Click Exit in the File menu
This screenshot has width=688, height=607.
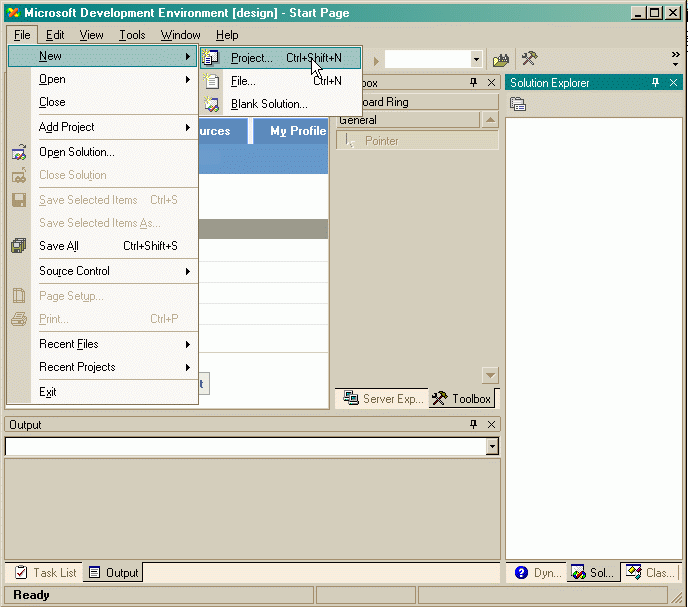pos(103,391)
